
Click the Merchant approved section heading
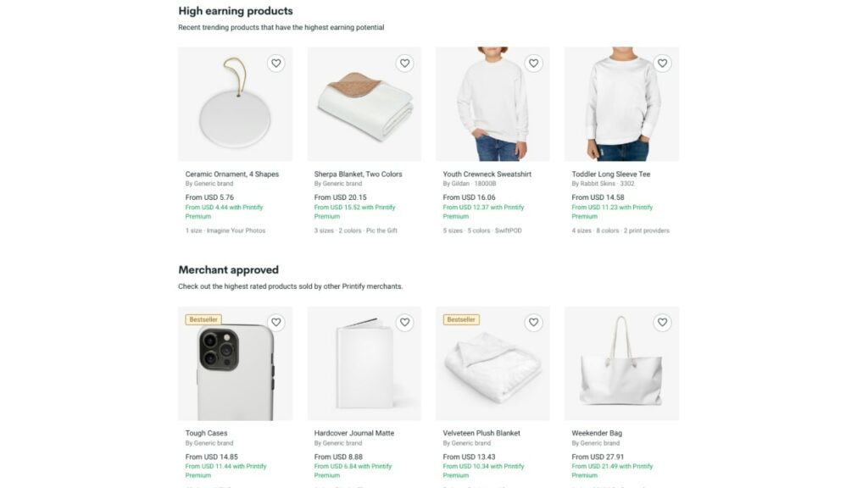pyautogui.click(x=228, y=269)
